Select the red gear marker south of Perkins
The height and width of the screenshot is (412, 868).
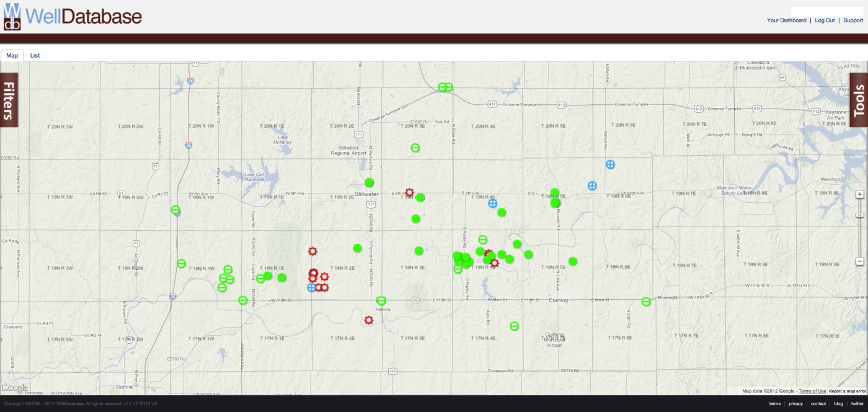[x=369, y=320]
